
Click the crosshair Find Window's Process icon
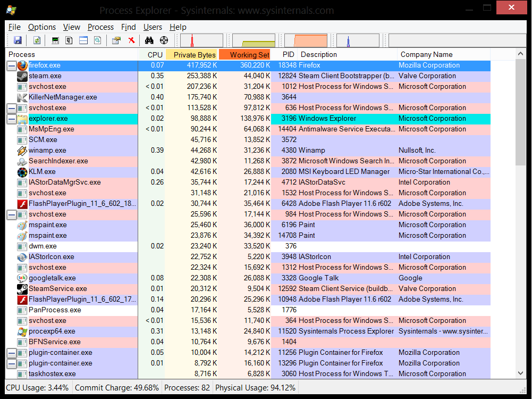point(164,40)
